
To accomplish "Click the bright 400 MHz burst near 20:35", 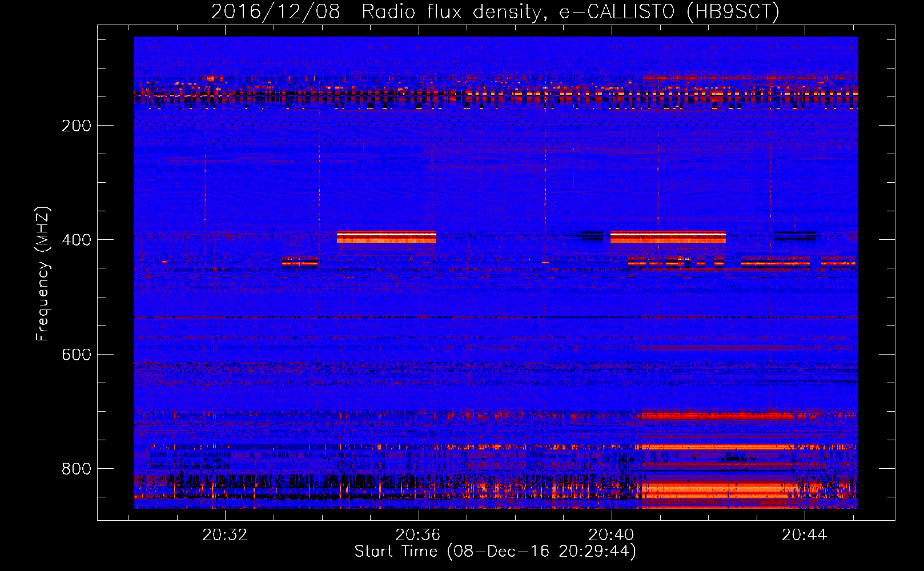I will tap(387, 237).
